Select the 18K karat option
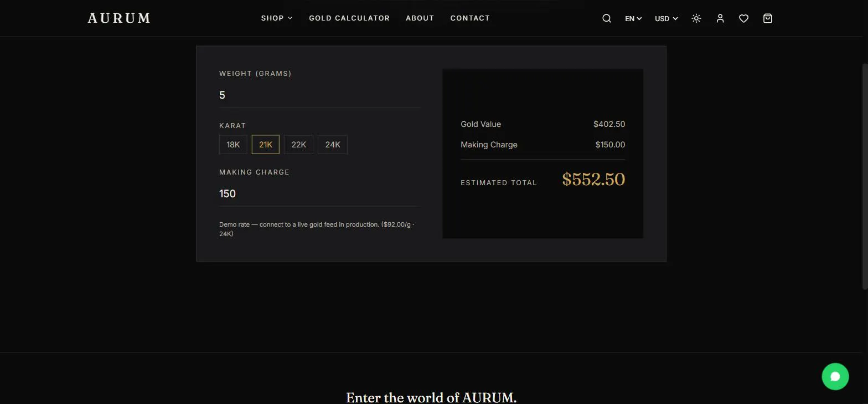Viewport: 868px width, 404px height. [x=233, y=145]
